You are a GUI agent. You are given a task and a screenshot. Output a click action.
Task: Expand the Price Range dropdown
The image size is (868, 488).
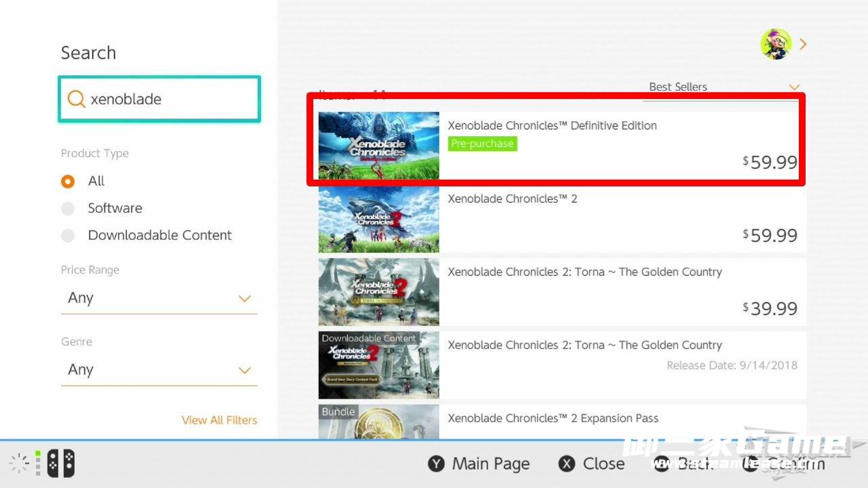[159, 298]
